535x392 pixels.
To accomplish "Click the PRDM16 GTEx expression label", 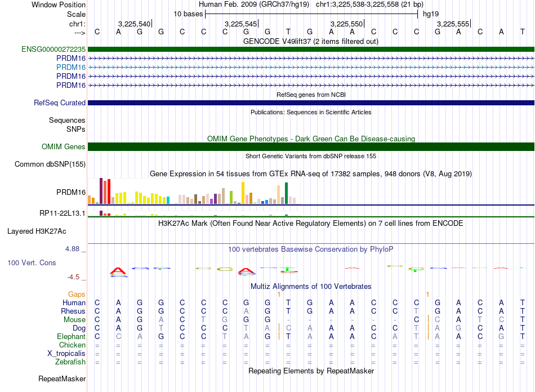I will pos(71,193).
